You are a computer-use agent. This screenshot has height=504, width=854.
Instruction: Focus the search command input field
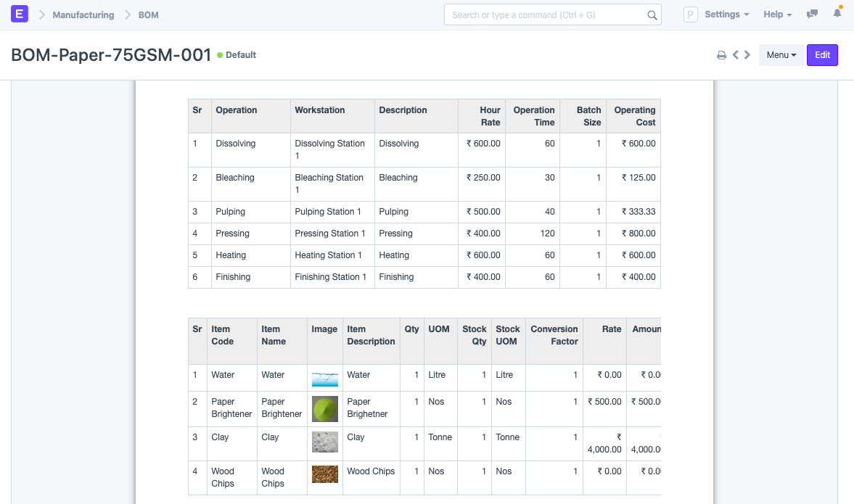tap(546, 15)
